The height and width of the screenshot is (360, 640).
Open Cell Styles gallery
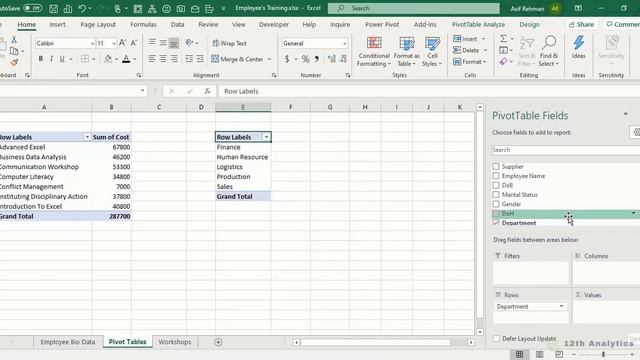click(432, 51)
